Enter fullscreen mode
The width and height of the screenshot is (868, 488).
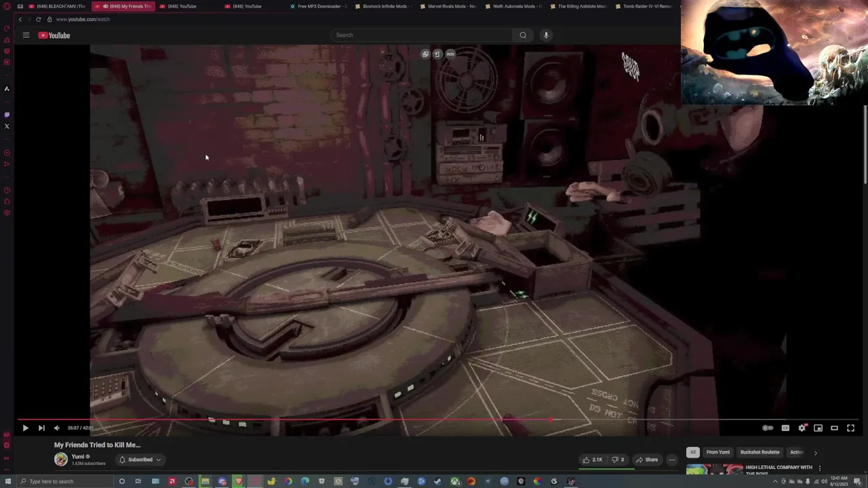click(850, 428)
